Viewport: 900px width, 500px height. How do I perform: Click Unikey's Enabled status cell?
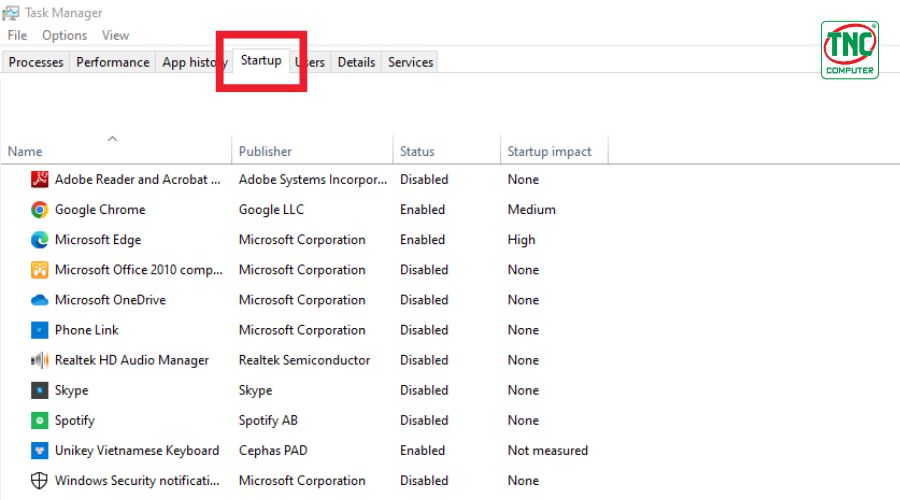(x=422, y=451)
